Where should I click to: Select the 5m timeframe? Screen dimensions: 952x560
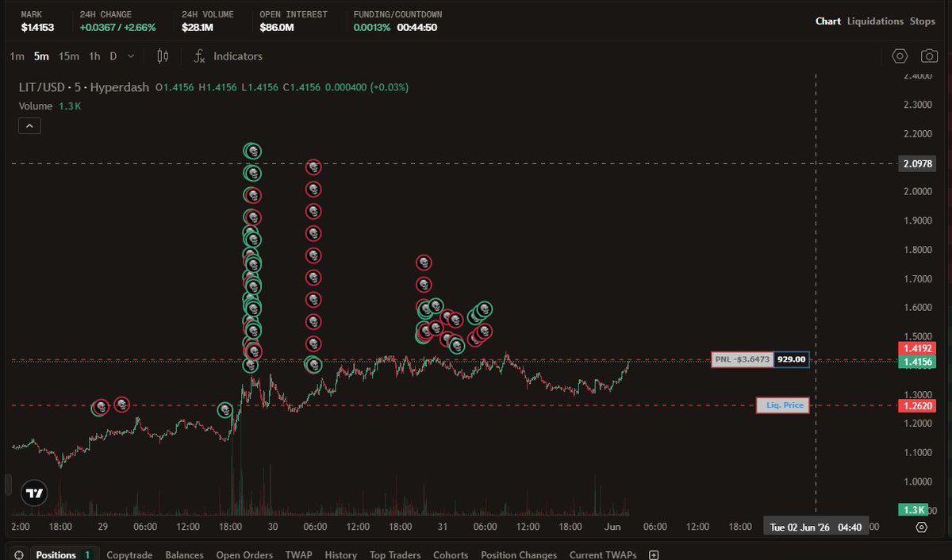pos(41,56)
